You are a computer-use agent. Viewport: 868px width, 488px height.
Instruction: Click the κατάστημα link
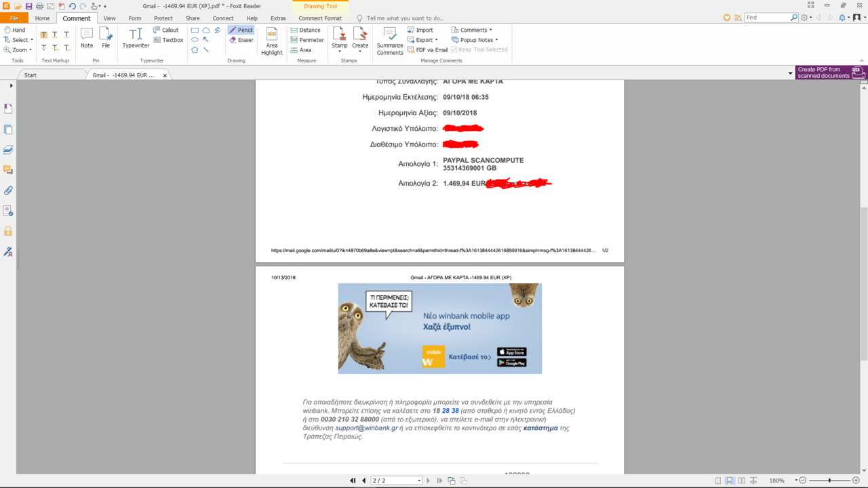click(541, 428)
